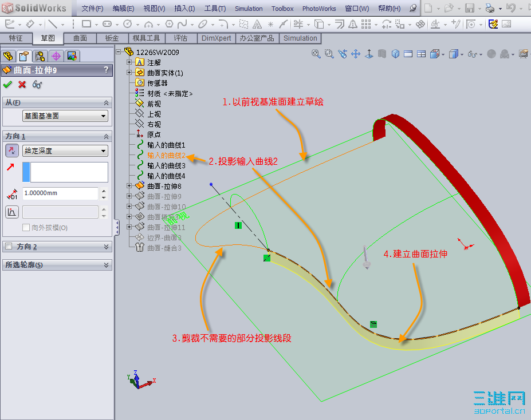Select 输入的曲线2 in the tree

click(166, 156)
